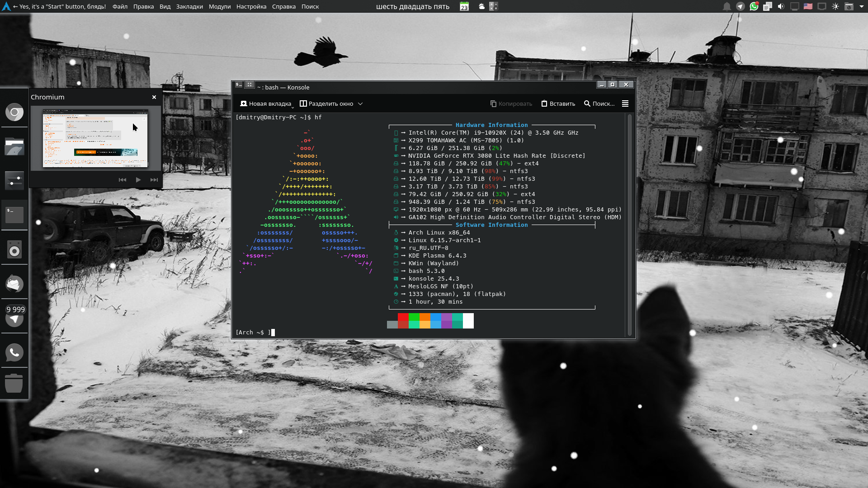Open WhatsApp phone icon in dock

point(14,352)
